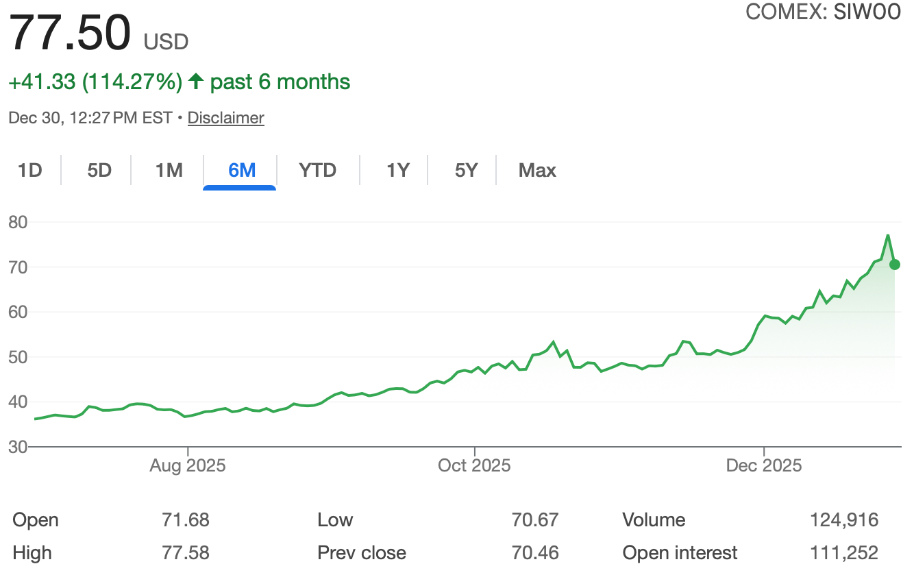
Task: Select the 1Y range tab
Action: [397, 170]
